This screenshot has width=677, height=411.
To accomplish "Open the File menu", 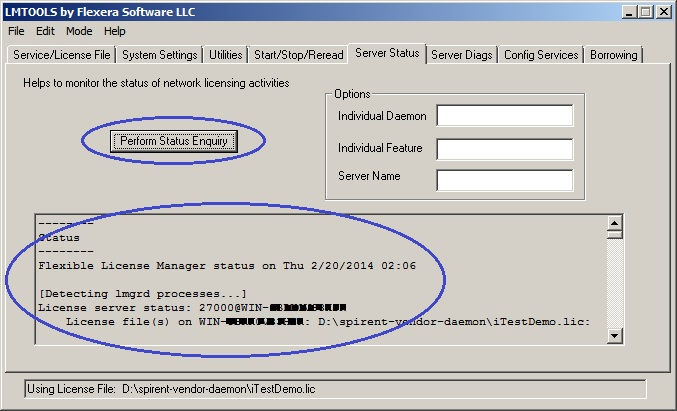I will (16, 31).
